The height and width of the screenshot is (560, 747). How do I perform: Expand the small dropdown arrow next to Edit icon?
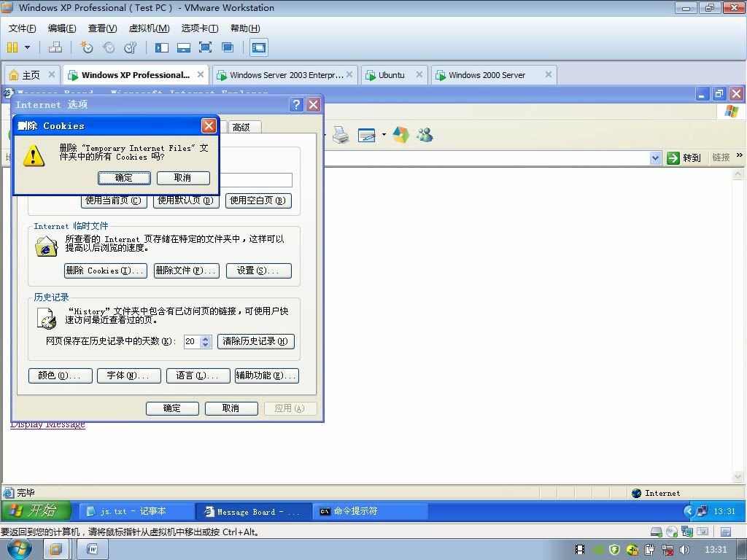384,135
